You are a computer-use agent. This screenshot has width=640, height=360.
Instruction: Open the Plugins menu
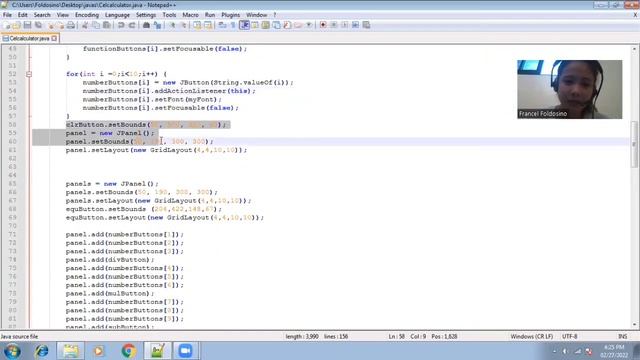tap(231, 15)
